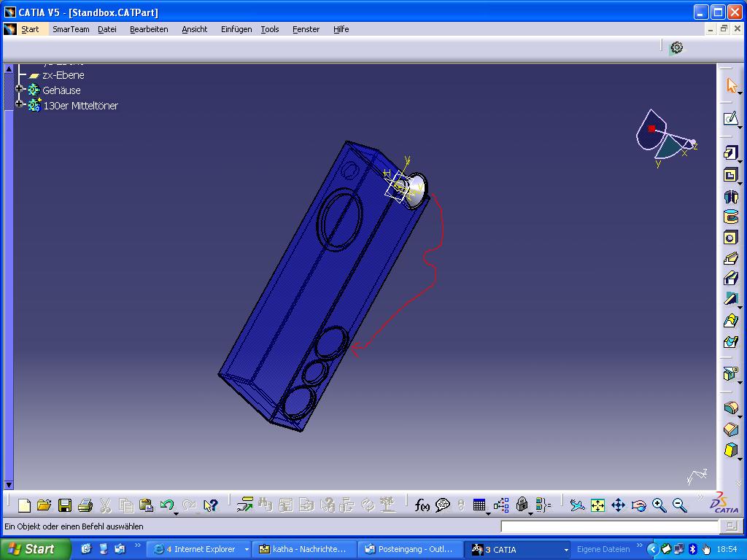Select the Slot tool
This screenshot has width=747, height=560.
tap(731, 278)
